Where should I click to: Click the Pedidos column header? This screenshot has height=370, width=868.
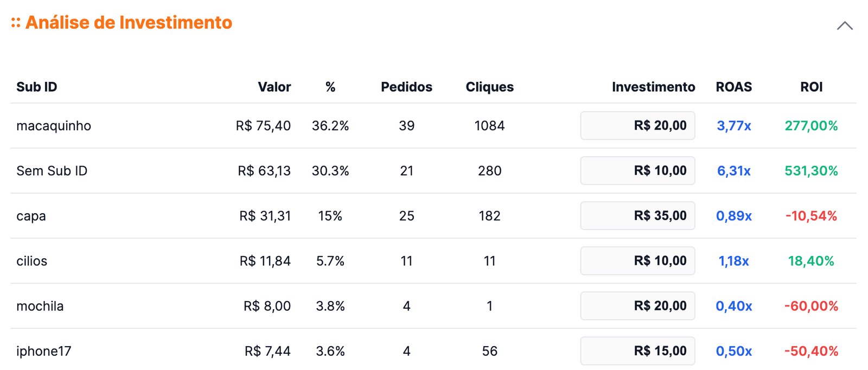[406, 87]
